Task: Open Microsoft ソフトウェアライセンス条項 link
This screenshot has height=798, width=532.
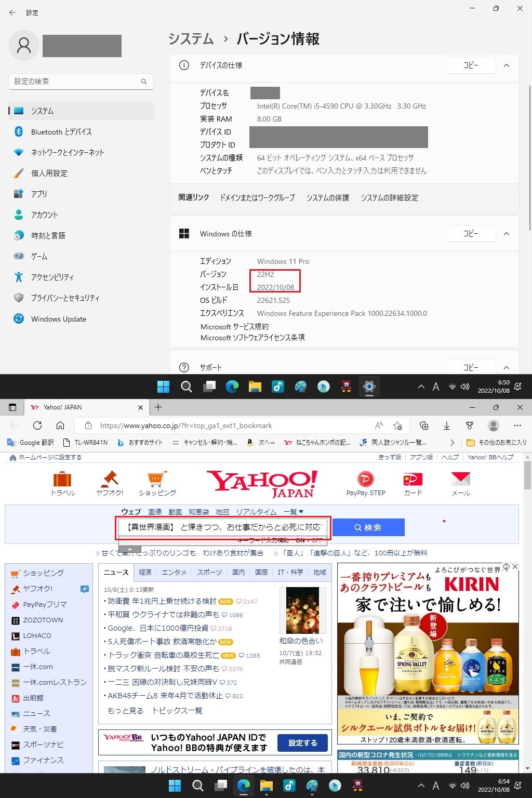Action: [252, 338]
